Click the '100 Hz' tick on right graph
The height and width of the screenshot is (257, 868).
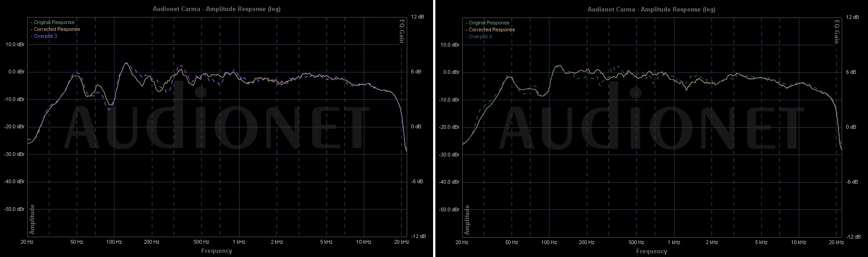tap(549, 242)
